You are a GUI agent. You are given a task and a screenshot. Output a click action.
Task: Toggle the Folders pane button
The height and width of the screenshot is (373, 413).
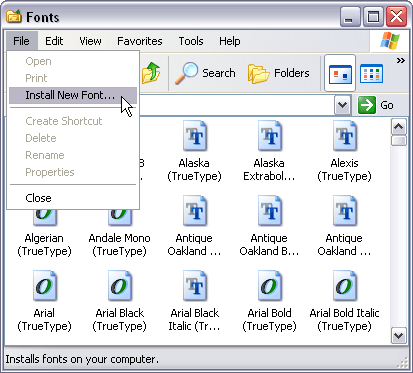coord(279,73)
